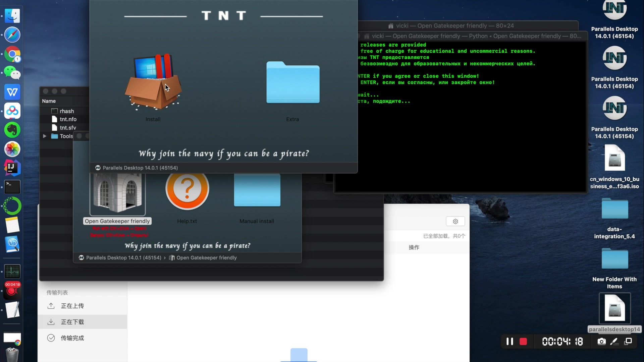Image resolution: width=644 pixels, height=362 pixels.
Task: Click the Parallels Desktop 14.0.1 path bar item in TNT window
Action: (x=137, y=168)
